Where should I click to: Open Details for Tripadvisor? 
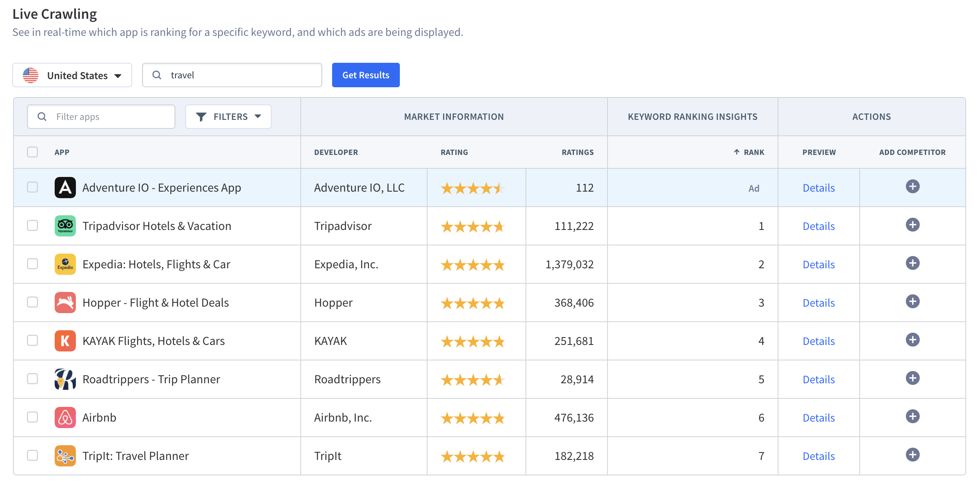click(819, 226)
